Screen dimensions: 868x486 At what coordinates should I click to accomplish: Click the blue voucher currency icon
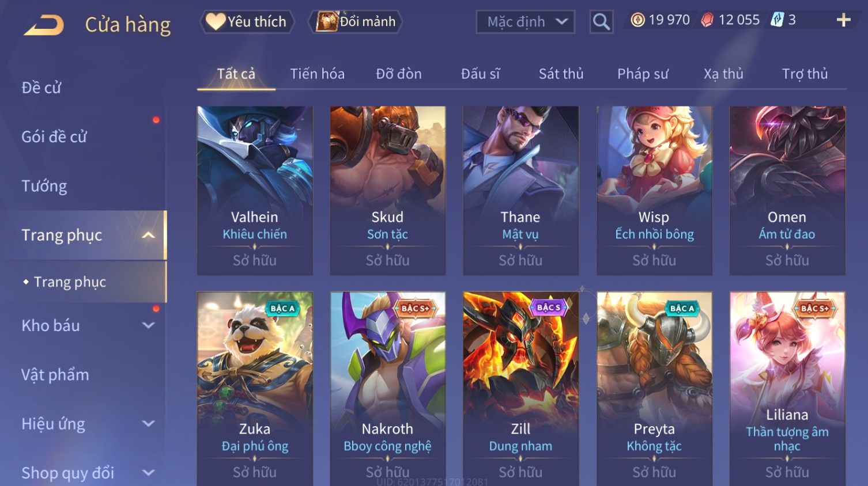click(778, 20)
